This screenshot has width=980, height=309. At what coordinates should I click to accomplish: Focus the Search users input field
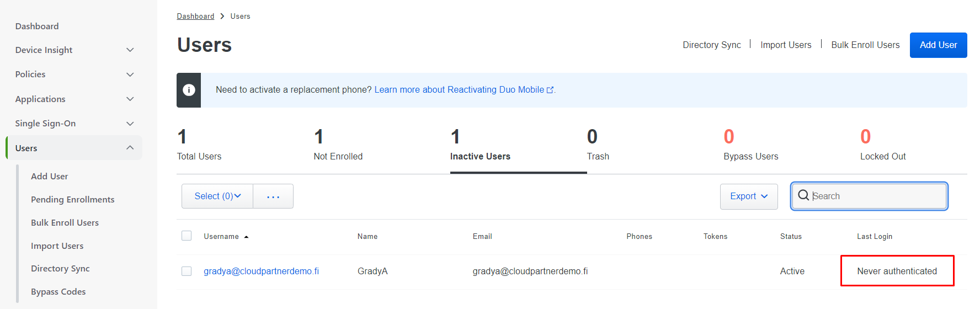(x=877, y=196)
